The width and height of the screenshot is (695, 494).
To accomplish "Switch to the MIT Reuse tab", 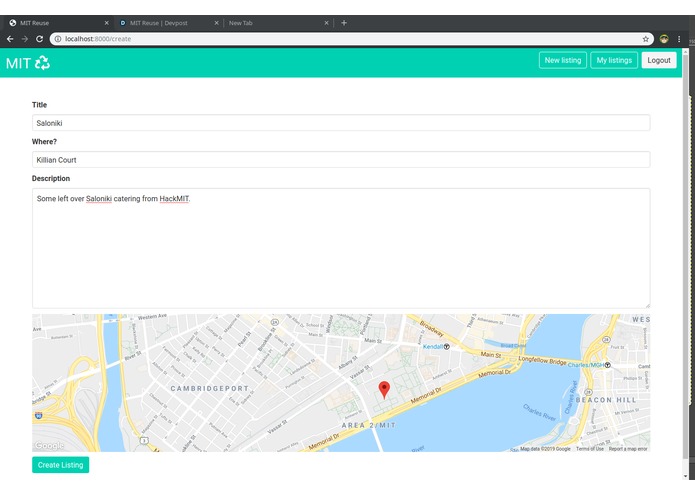I will click(x=58, y=23).
